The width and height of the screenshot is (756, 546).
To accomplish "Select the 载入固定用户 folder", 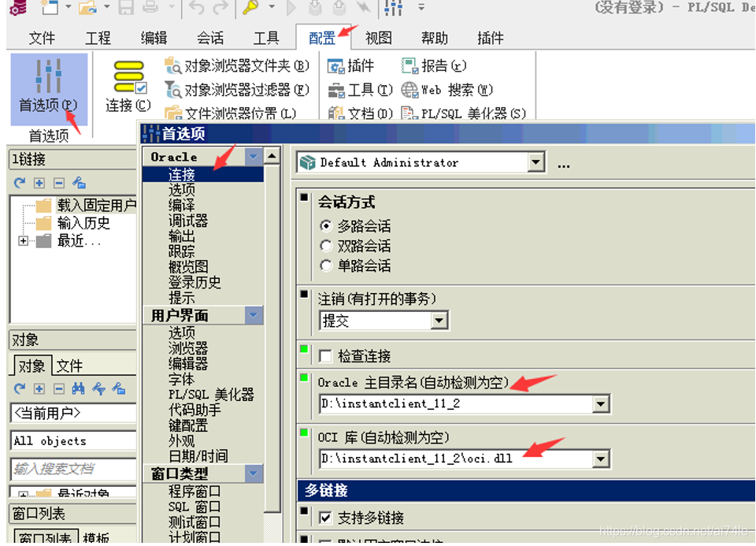I will (x=87, y=206).
